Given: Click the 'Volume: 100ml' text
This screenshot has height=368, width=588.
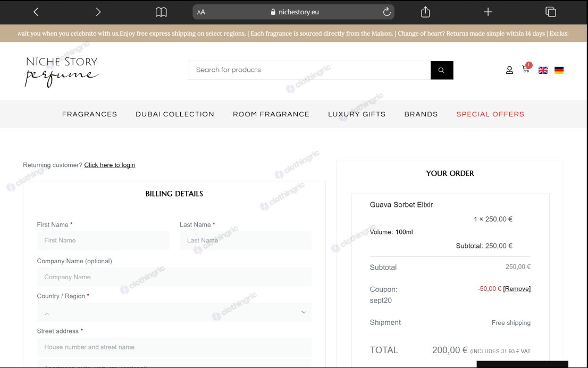Looking at the screenshot, I should click(391, 232).
